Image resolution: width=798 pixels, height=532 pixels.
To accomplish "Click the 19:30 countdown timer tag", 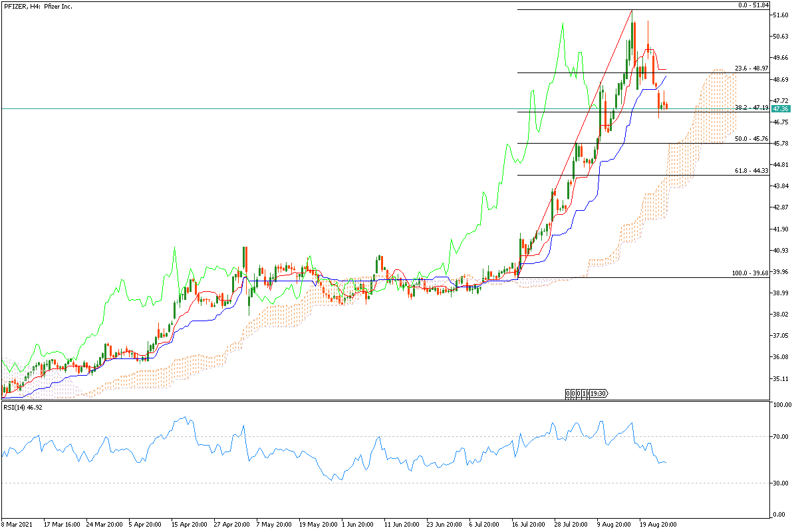I will coord(598,393).
